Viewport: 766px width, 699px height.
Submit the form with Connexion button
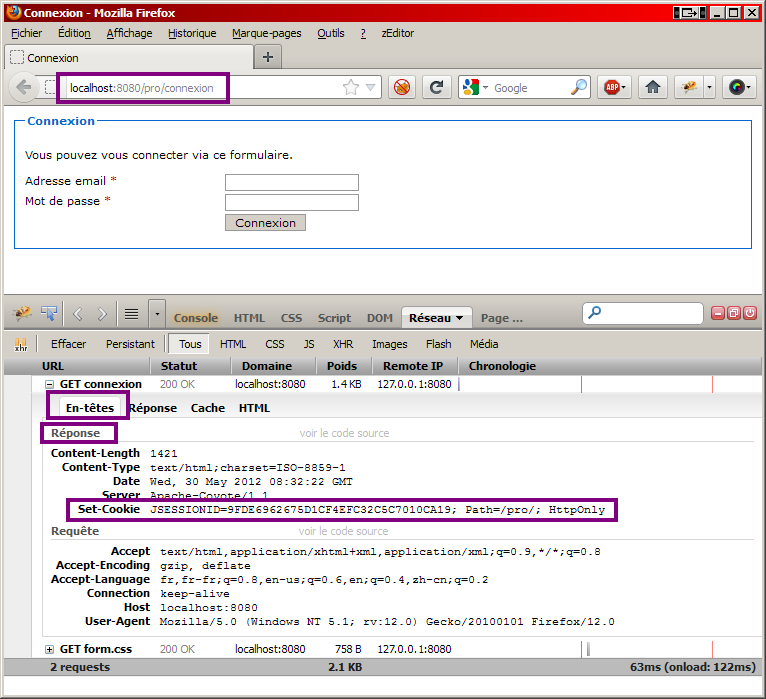click(265, 223)
